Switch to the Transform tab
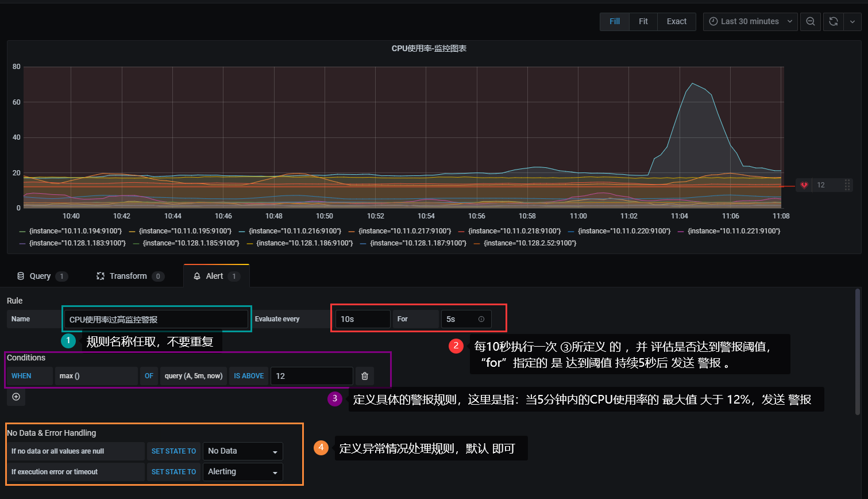 click(130, 276)
